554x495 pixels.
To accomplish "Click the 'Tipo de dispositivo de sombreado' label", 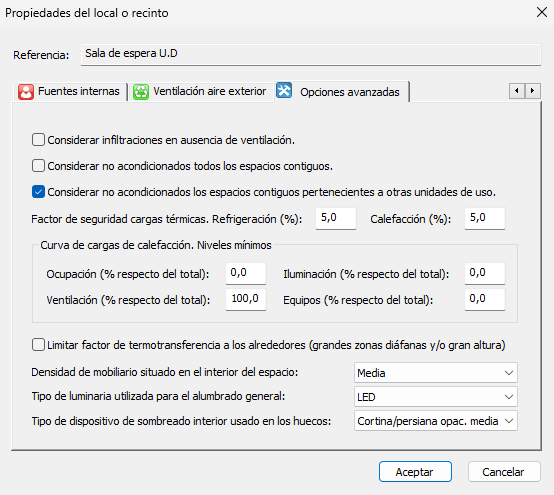I will (181, 421).
